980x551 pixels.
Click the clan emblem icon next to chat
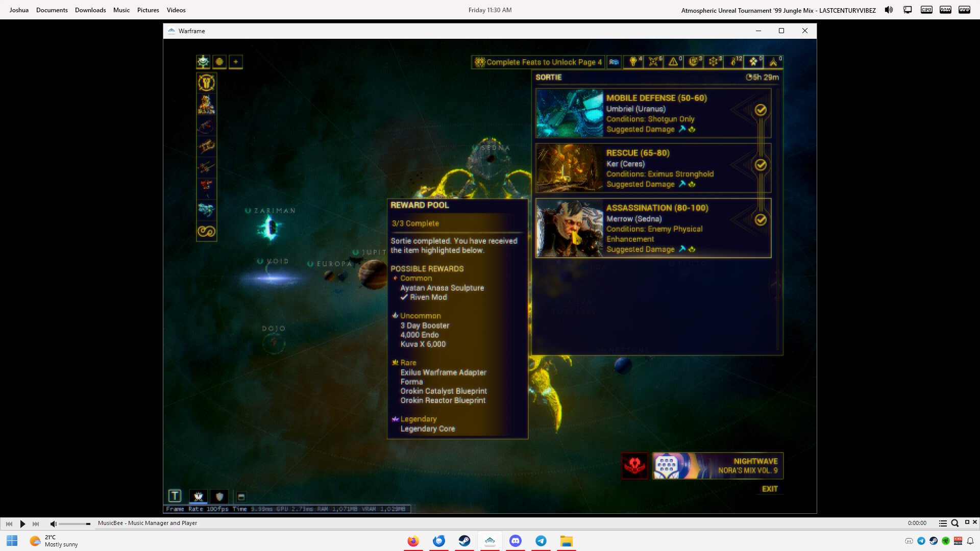[199, 496]
